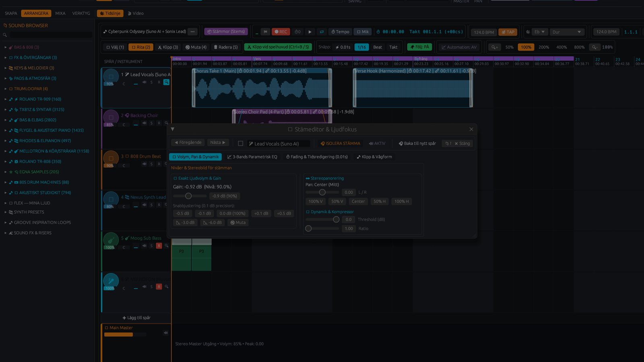Select the Klipp (3) scissors tool

coord(168,47)
